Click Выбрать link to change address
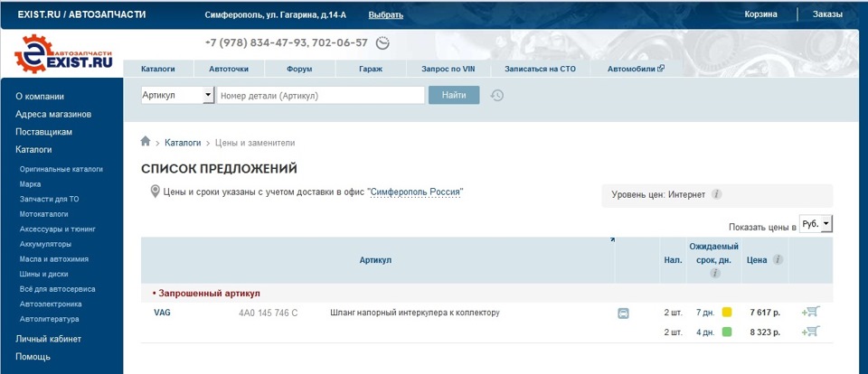The height and width of the screenshot is (374, 868). 386,15
